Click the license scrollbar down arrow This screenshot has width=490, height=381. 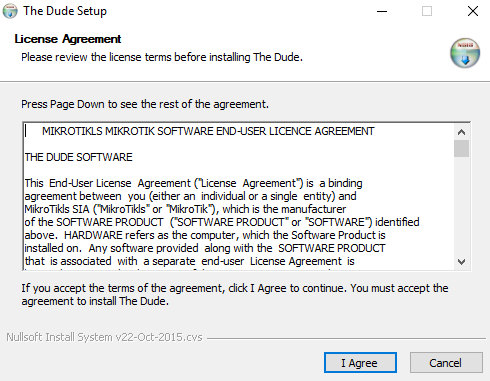tap(461, 262)
